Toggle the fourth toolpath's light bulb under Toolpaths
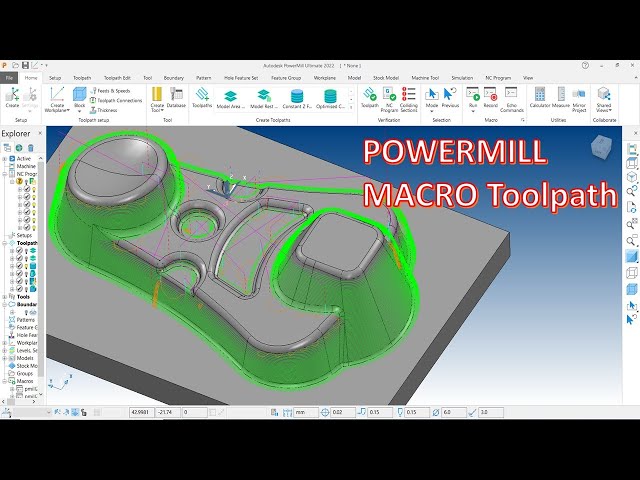 26,274
